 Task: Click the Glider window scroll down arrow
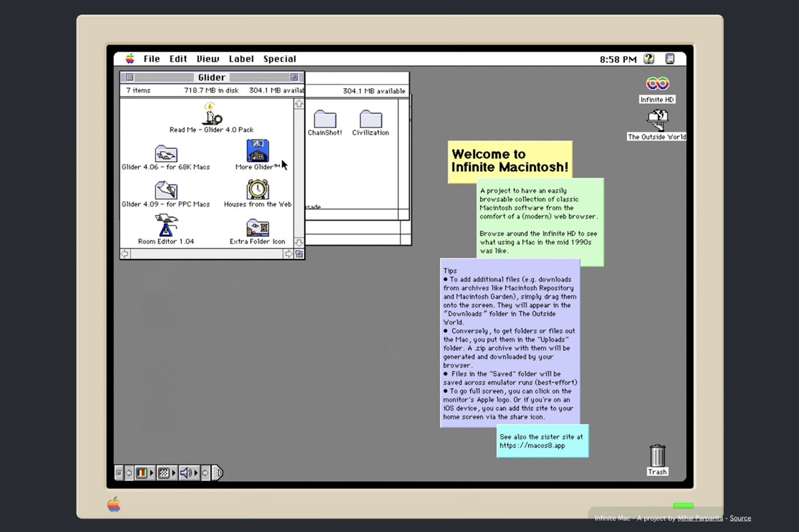point(299,243)
